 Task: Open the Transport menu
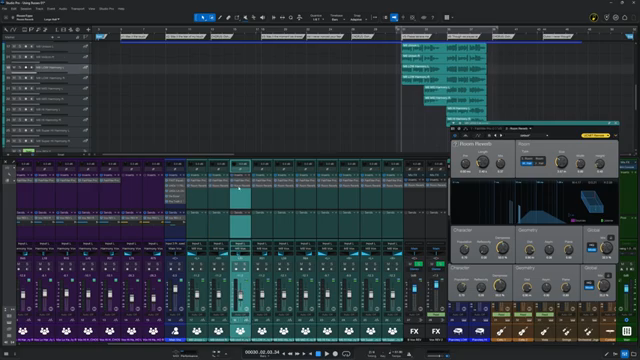pyautogui.click(x=78, y=9)
